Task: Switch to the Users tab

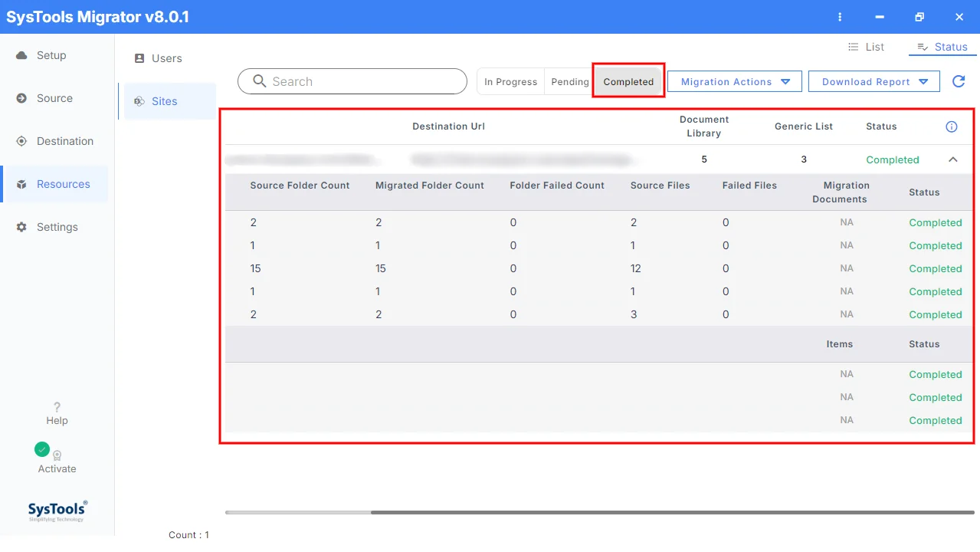Action: tap(166, 58)
